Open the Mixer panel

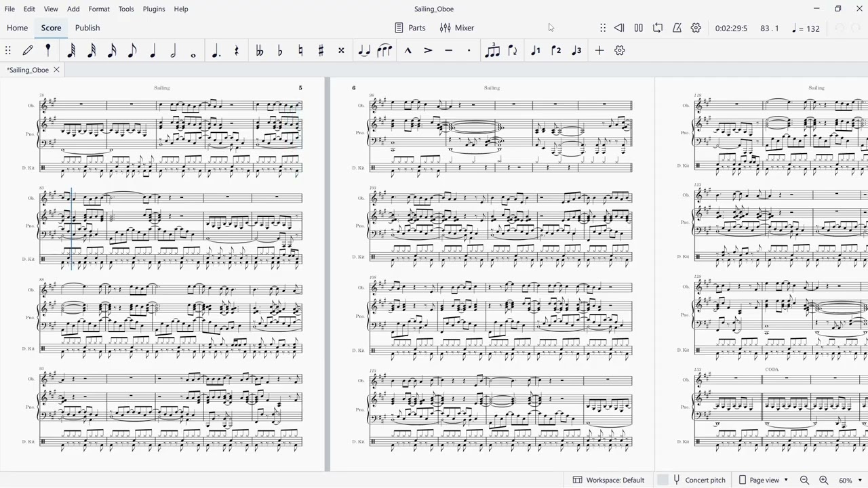pos(457,28)
